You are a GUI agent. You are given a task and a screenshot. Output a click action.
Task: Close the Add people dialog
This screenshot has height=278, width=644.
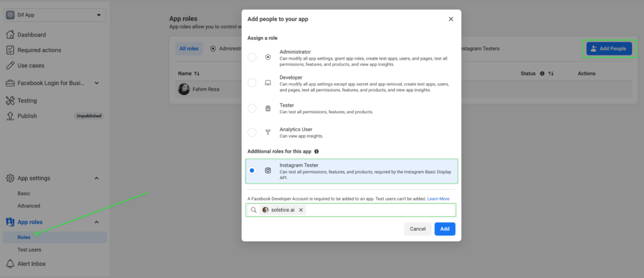tap(451, 19)
